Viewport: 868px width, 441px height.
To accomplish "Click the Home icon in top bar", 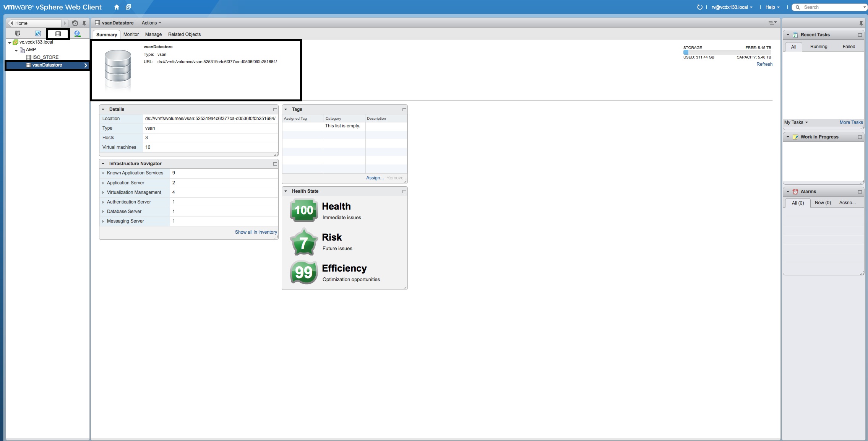I will tap(117, 7).
